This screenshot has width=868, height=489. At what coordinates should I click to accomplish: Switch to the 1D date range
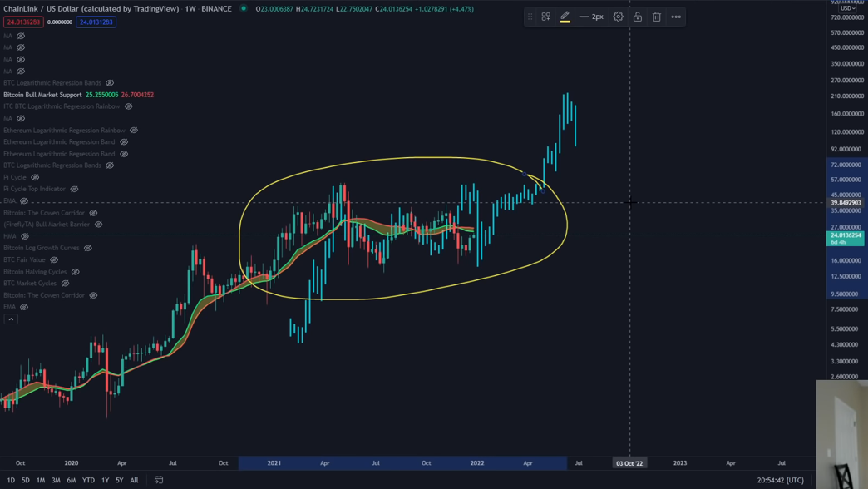pyautogui.click(x=11, y=480)
